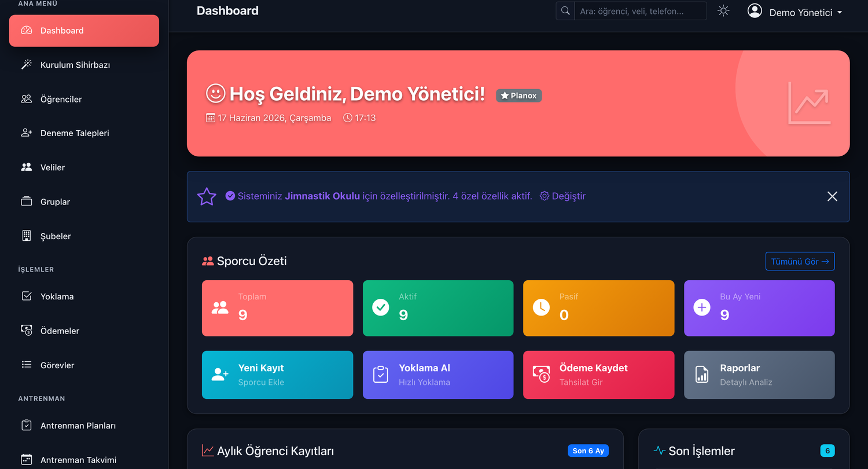Click the Dashboard page title

(227, 10)
